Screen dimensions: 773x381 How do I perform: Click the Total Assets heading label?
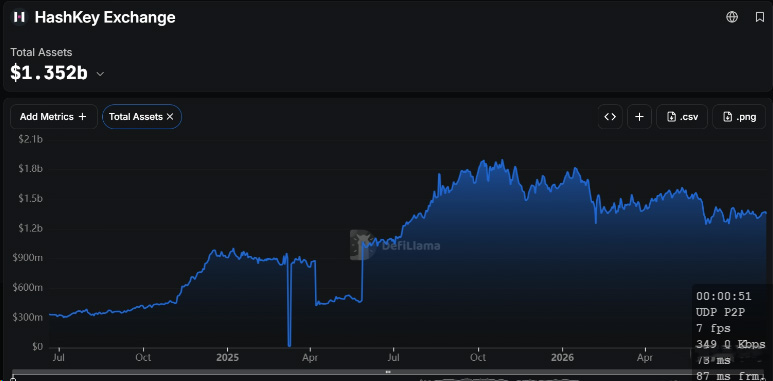click(41, 52)
